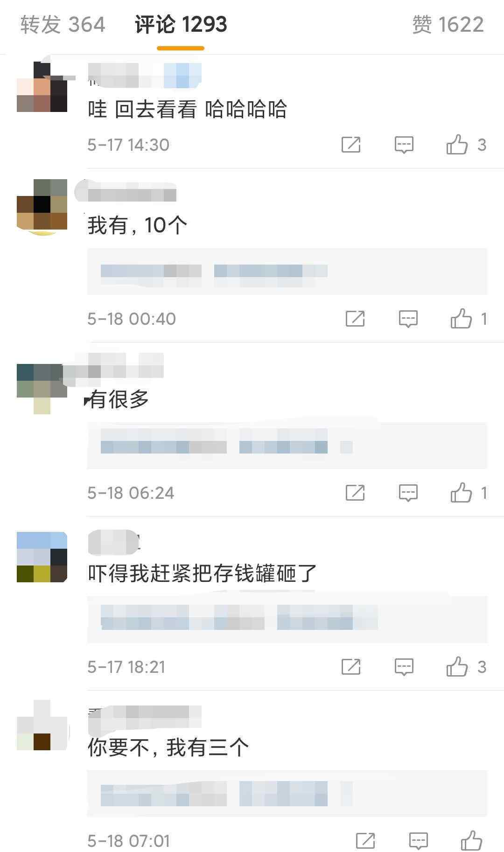Open the 赞 1622 tab
This screenshot has height=852, width=504.
(448, 24)
